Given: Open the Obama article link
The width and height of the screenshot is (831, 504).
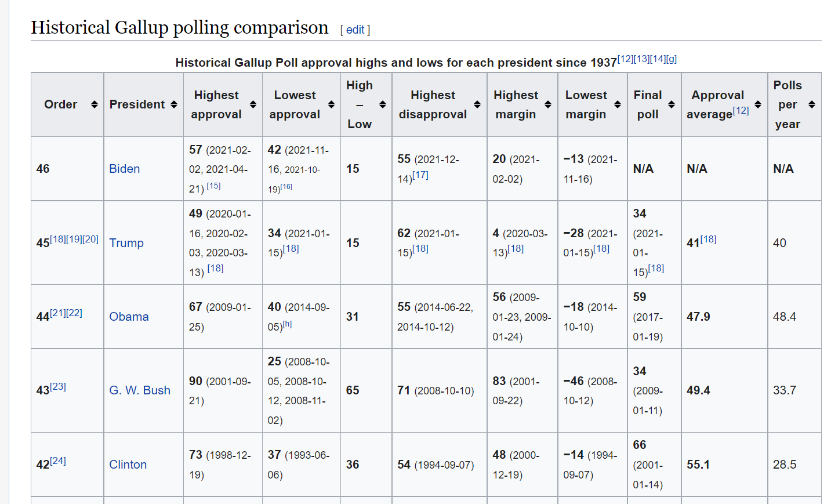Looking at the screenshot, I should pyautogui.click(x=129, y=317).
